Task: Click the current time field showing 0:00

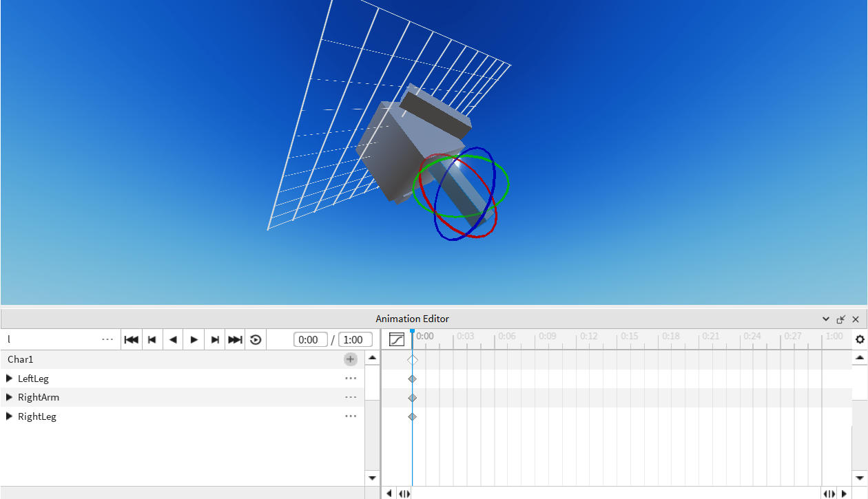Action: (x=311, y=339)
